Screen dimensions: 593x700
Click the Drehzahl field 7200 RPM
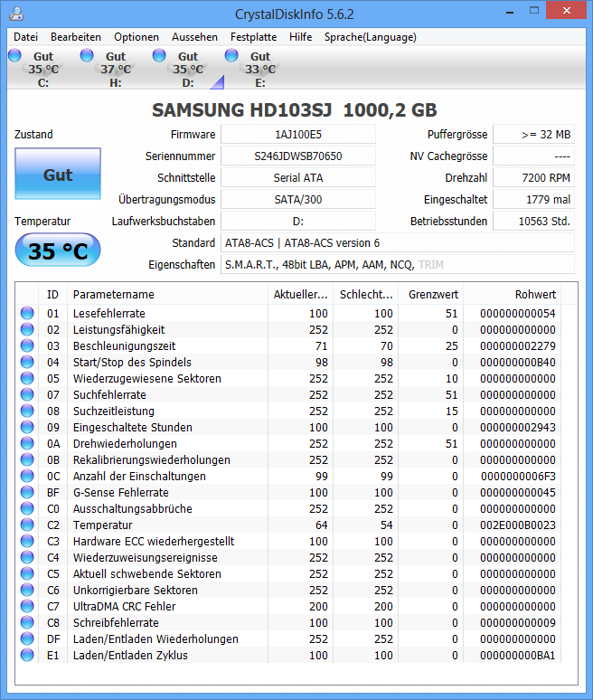point(533,177)
